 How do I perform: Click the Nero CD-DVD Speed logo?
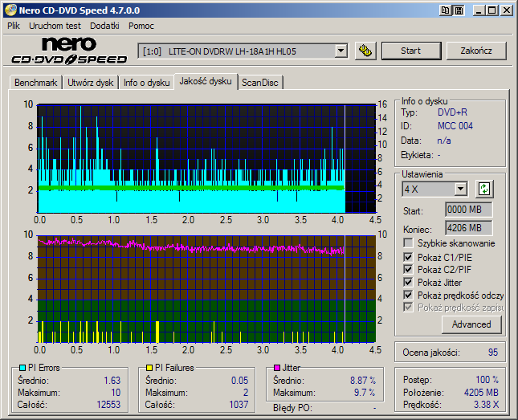click(69, 51)
